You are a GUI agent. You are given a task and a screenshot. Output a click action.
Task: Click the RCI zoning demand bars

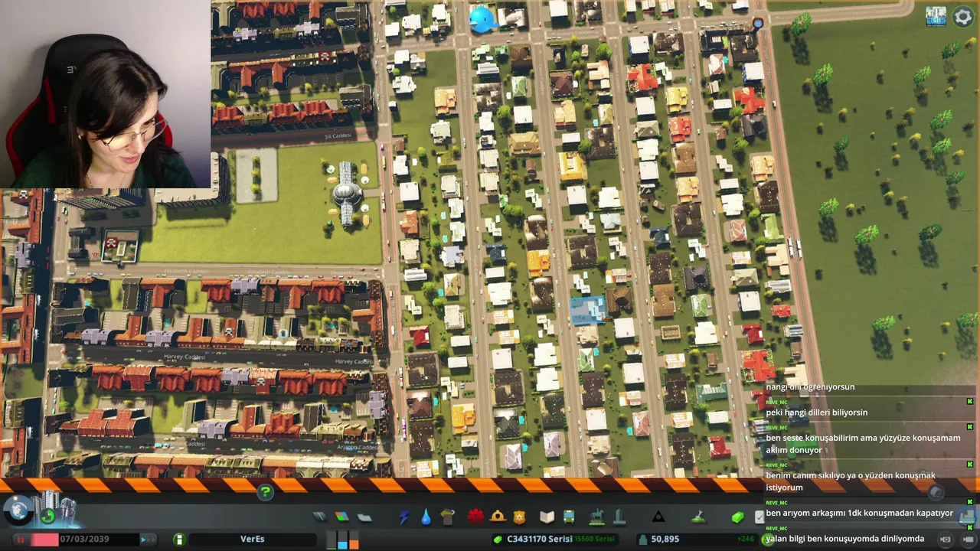click(x=343, y=540)
